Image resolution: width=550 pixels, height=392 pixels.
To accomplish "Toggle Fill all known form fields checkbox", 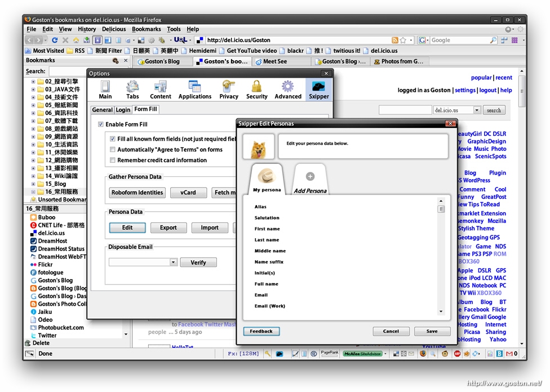I will point(112,139).
